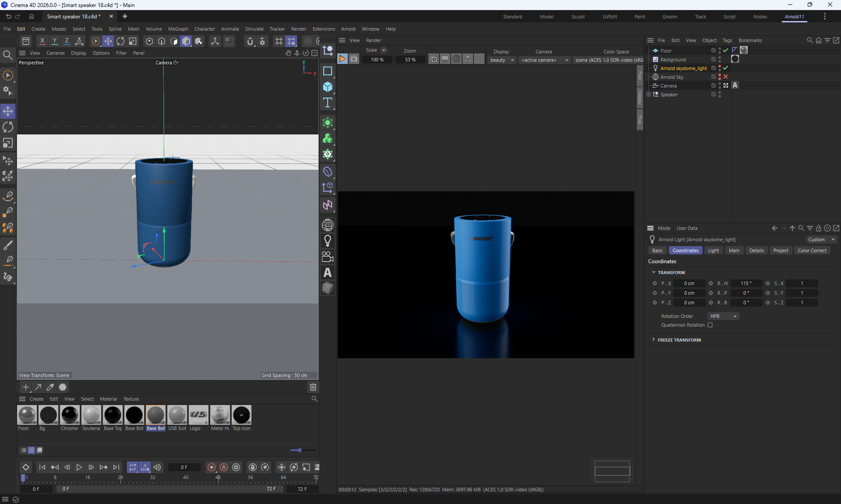
Task: Expand the Speaker object hierarchy
Action: pyautogui.click(x=649, y=94)
